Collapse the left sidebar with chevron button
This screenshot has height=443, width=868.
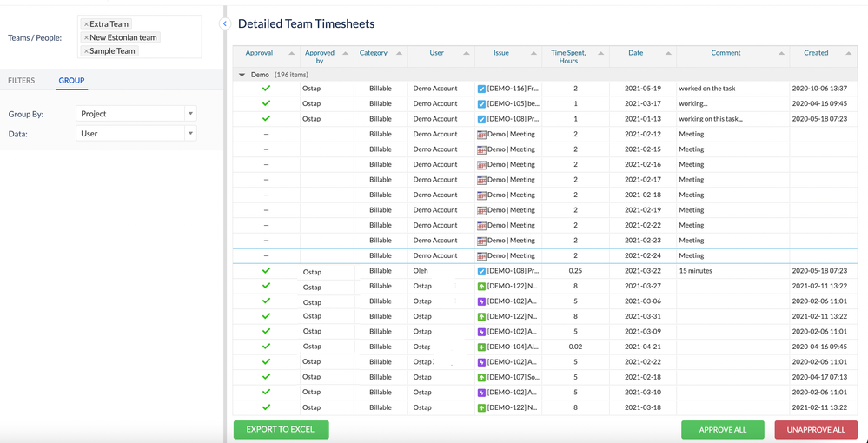point(224,23)
